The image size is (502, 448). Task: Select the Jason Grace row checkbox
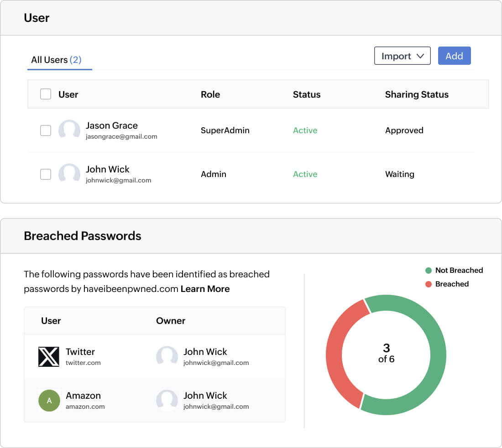(x=46, y=130)
